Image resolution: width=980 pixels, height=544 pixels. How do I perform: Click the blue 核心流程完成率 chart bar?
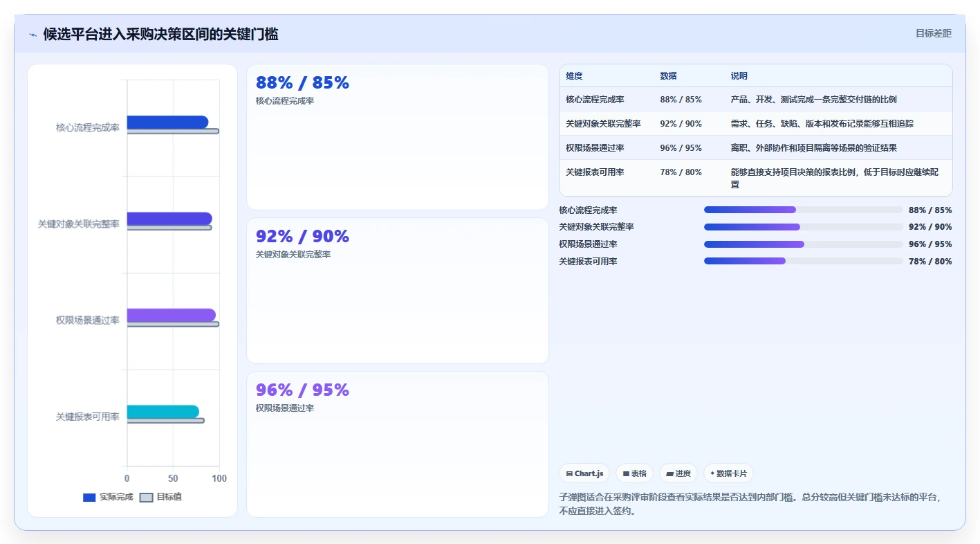tap(167, 123)
